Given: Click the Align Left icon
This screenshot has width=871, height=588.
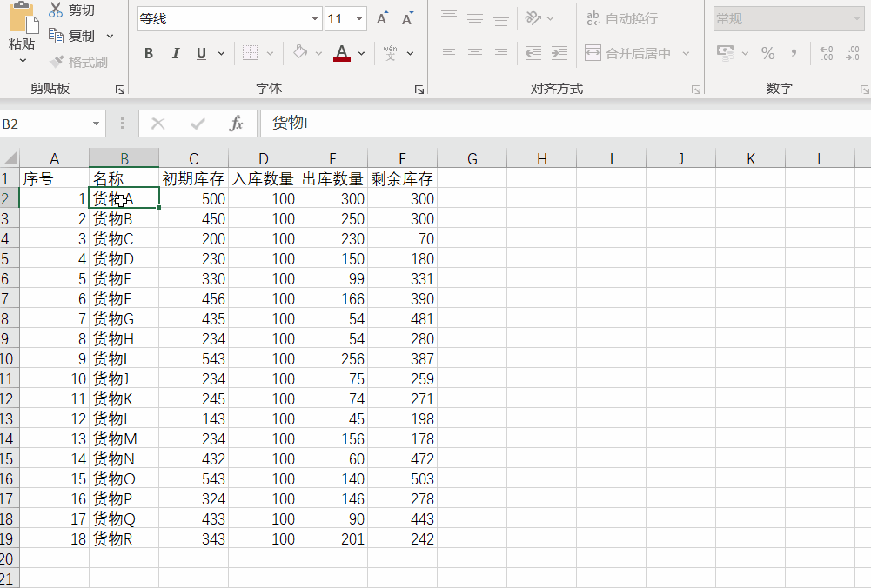Looking at the screenshot, I should click(449, 53).
